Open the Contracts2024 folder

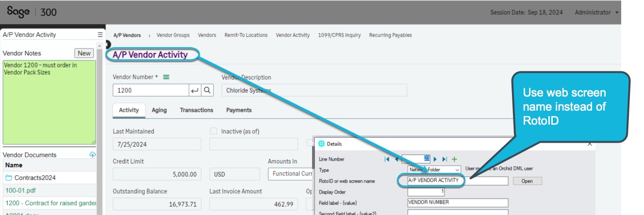point(34,178)
